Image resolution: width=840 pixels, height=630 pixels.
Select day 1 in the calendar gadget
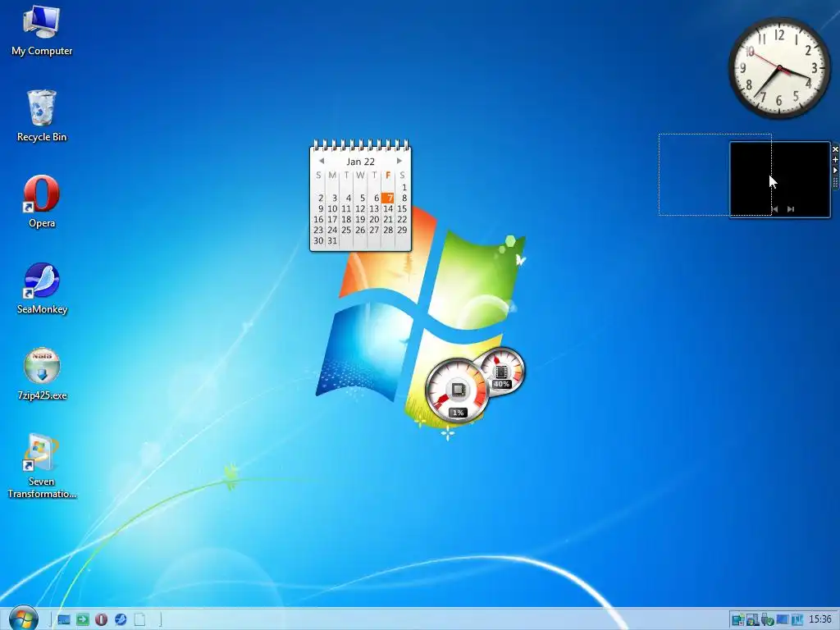(404, 188)
